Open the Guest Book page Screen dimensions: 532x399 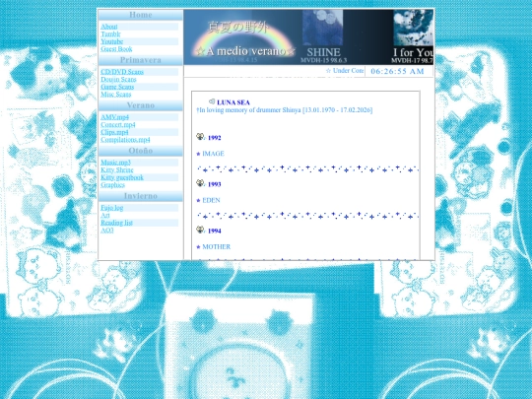pyautogui.click(x=116, y=49)
